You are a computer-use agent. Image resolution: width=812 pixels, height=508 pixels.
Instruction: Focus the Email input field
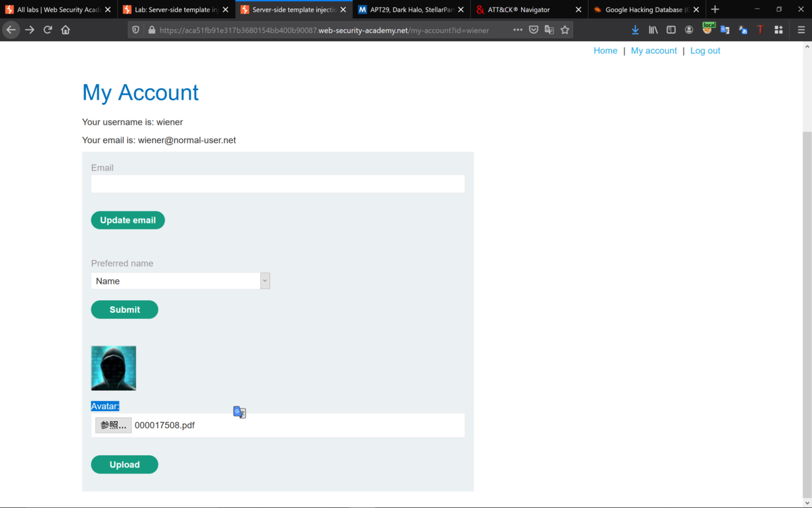coord(278,184)
